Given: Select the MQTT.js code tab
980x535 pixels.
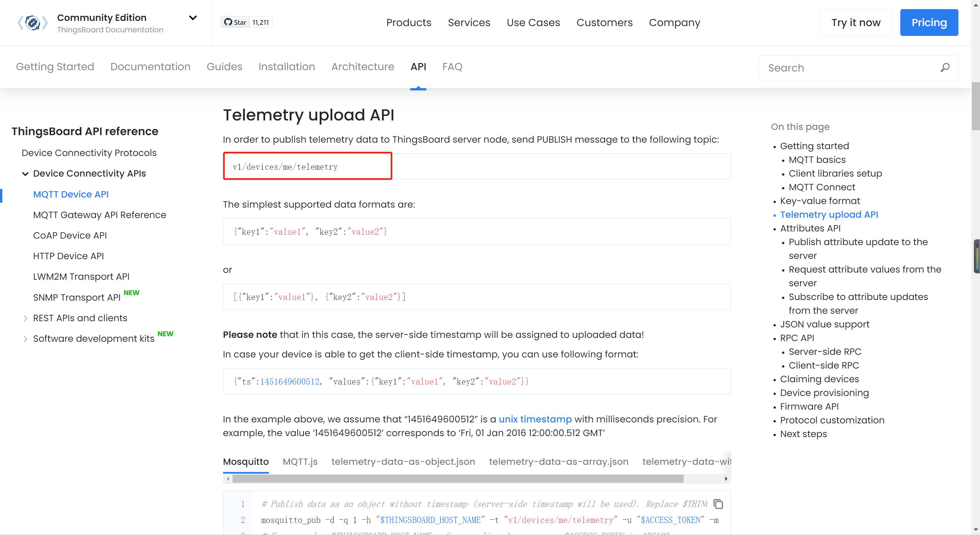Looking at the screenshot, I should 300,462.
